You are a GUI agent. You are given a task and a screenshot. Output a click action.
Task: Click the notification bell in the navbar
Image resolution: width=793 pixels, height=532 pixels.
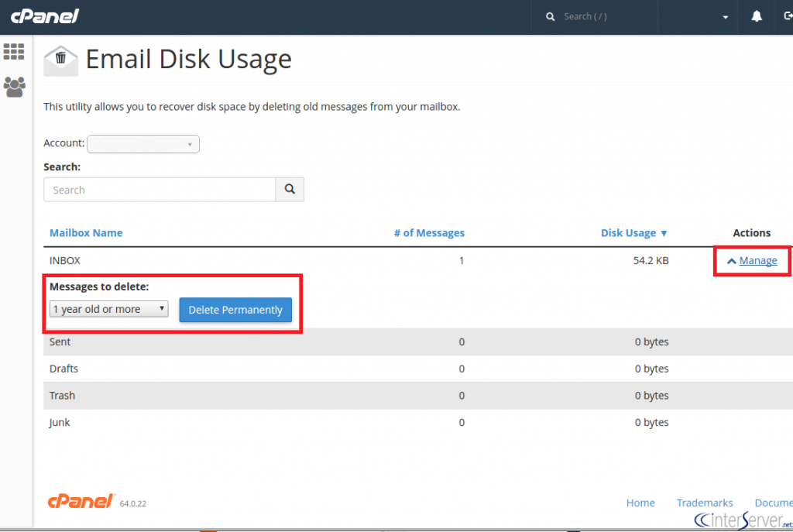(756, 15)
